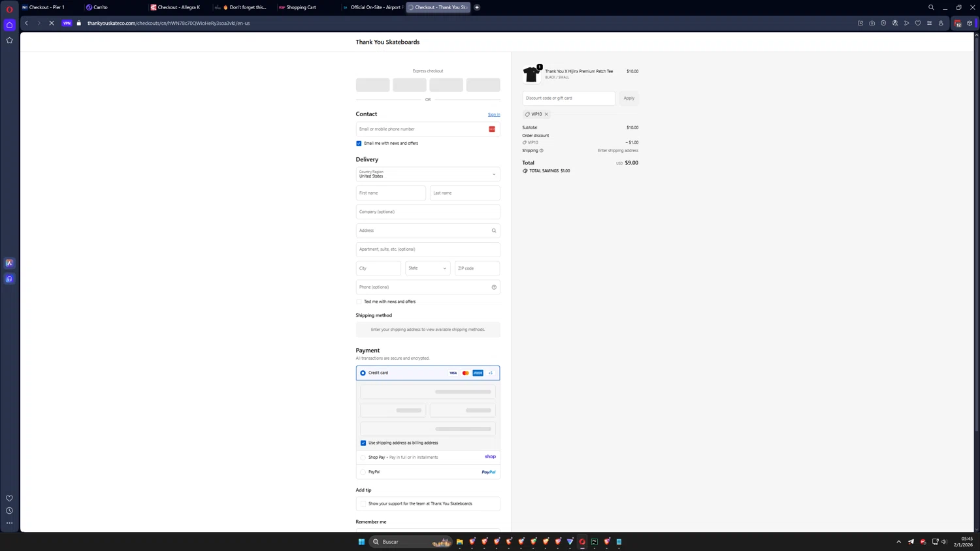The height and width of the screenshot is (551, 980).
Task: Click the red extension icon with badge 12
Action: (x=958, y=24)
